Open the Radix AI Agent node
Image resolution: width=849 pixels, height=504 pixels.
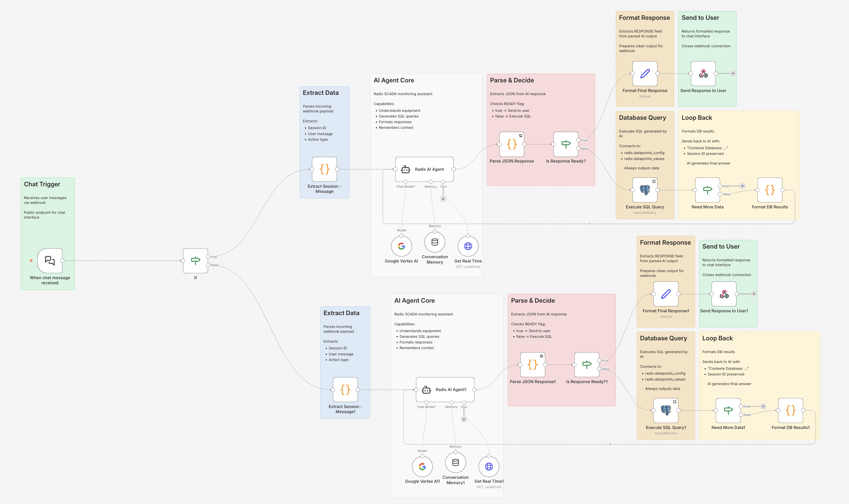tap(424, 169)
